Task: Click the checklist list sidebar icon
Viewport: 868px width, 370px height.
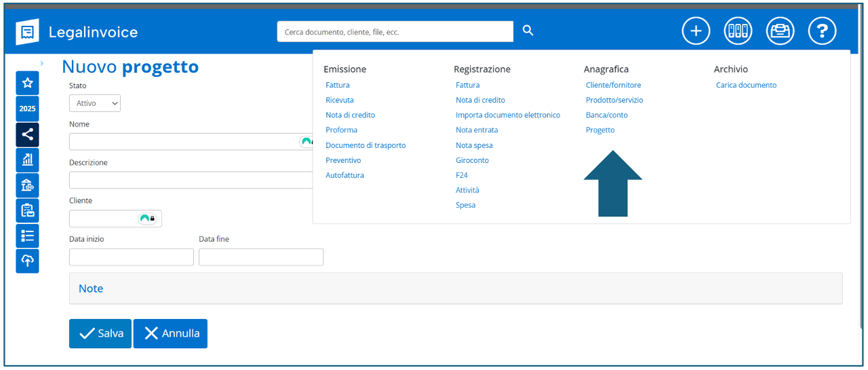Action: point(27,236)
